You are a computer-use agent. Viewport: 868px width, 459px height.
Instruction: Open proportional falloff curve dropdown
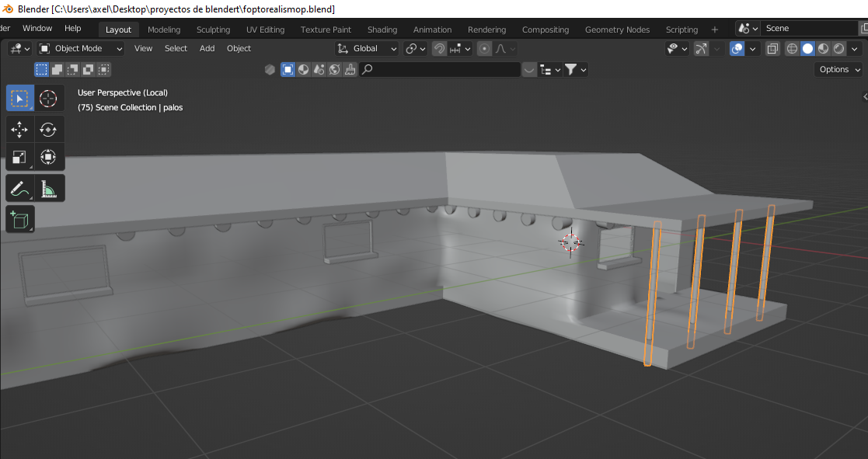(x=505, y=49)
